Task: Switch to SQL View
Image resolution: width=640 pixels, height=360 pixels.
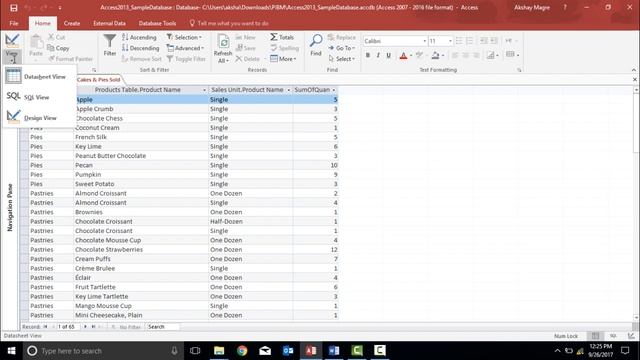Action: (x=36, y=97)
